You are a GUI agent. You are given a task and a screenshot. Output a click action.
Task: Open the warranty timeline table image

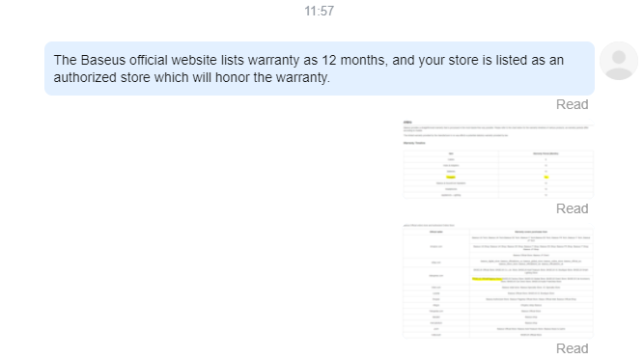[498, 159]
